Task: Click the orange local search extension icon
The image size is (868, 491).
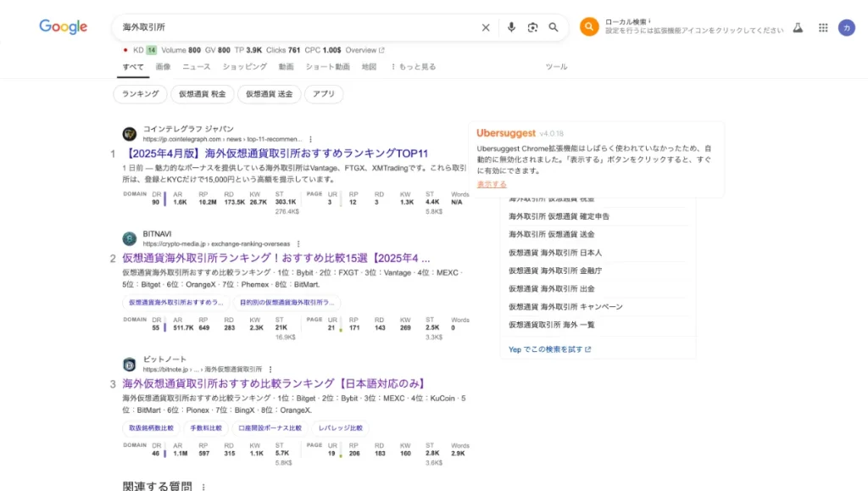Action: [x=589, y=26]
